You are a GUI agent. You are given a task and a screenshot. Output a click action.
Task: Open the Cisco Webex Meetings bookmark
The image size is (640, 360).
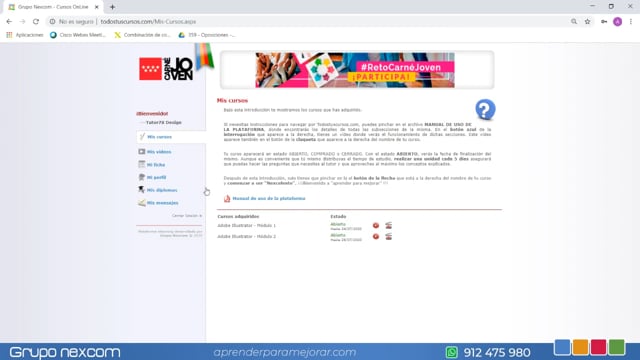(78, 35)
